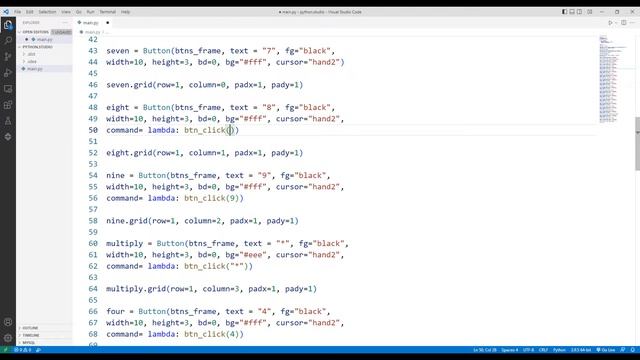
Task: Open the editor More Actions ellipsis
Action: pos(632,23)
